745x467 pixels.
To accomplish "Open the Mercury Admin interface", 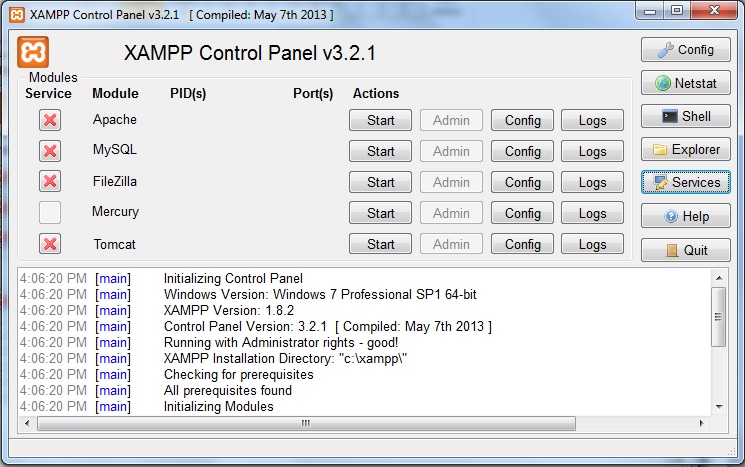I will (451, 213).
